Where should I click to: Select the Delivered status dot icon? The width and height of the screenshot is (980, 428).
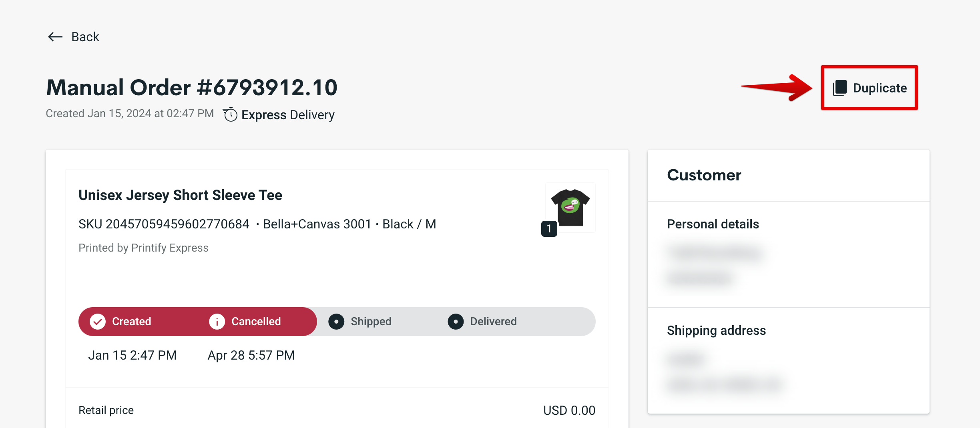(456, 321)
